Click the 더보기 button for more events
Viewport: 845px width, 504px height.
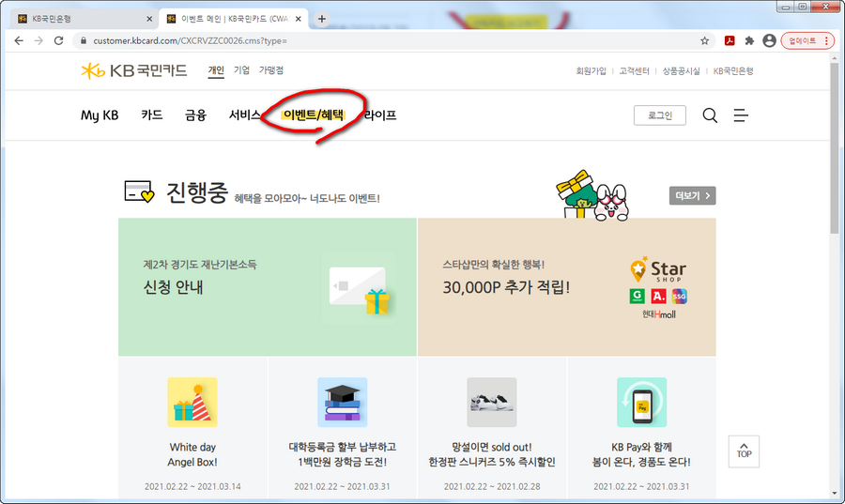point(693,196)
